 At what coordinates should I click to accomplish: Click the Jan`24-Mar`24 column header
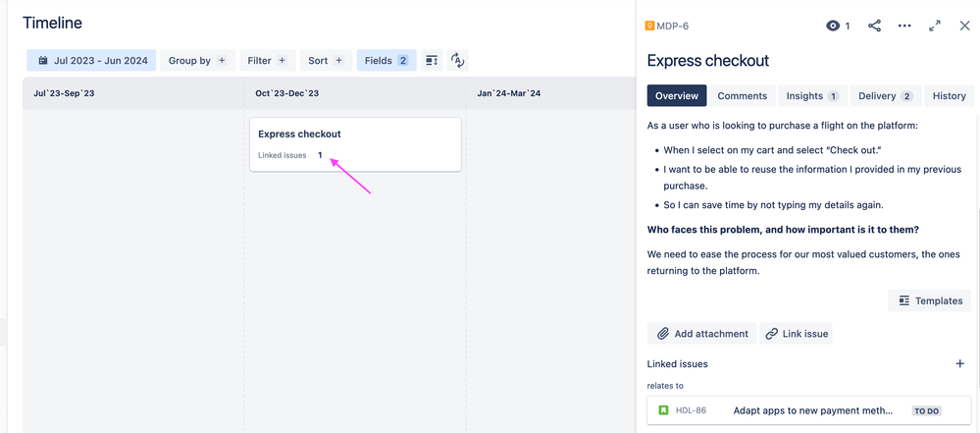click(x=509, y=93)
